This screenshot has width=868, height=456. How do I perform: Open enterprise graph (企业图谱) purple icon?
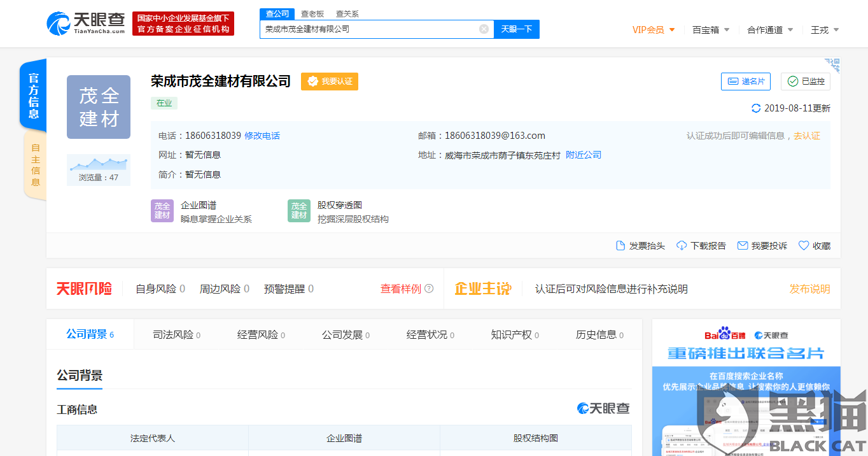coord(162,211)
